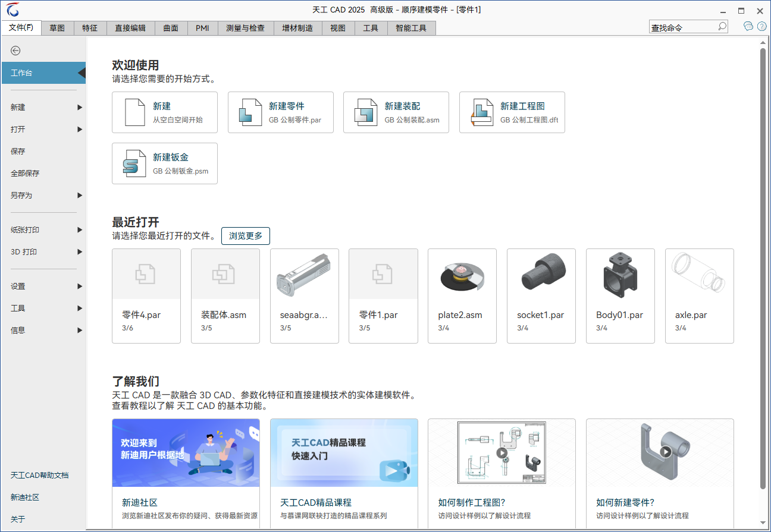Image resolution: width=771 pixels, height=532 pixels.
Task: Open recent file socket1.par
Action: click(541, 296)
